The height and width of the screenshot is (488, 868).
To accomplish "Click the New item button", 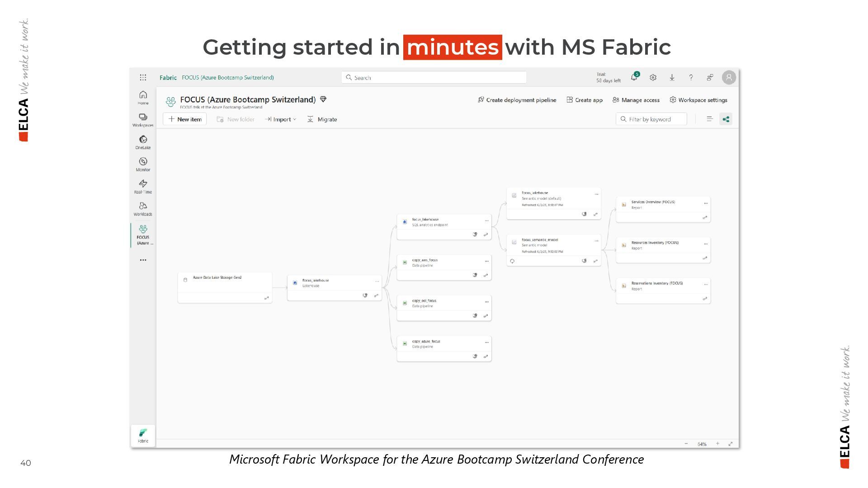I will point(185,119).
